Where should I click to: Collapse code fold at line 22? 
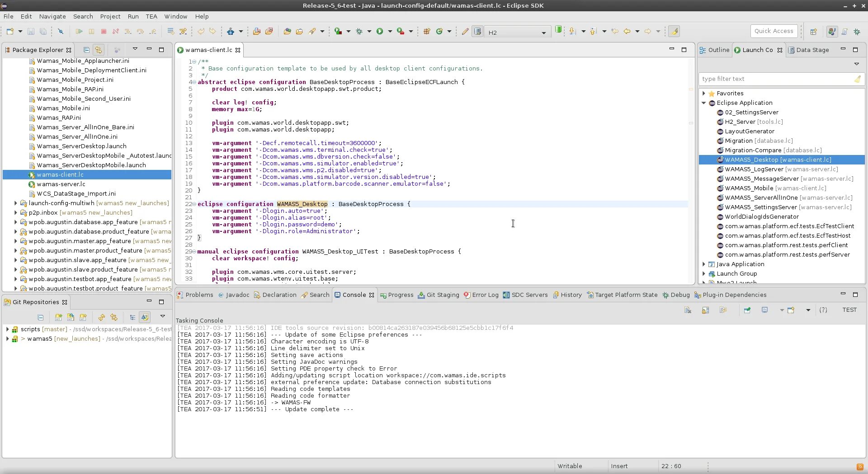click(x=194, y=204)
